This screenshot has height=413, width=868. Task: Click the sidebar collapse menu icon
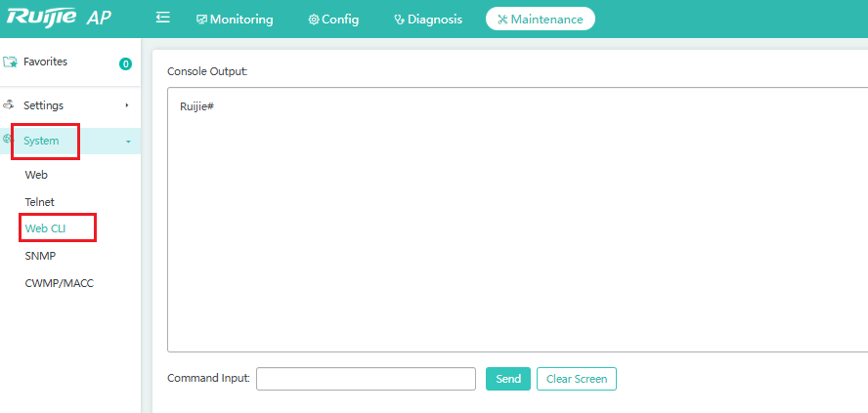[162, 19]
